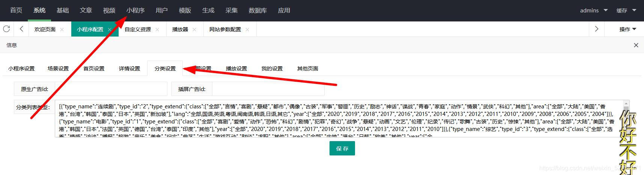The height and width of the screenshot is (175, 644).
Task: Open the 操作 dropdown
Action: tap(627, 29)
